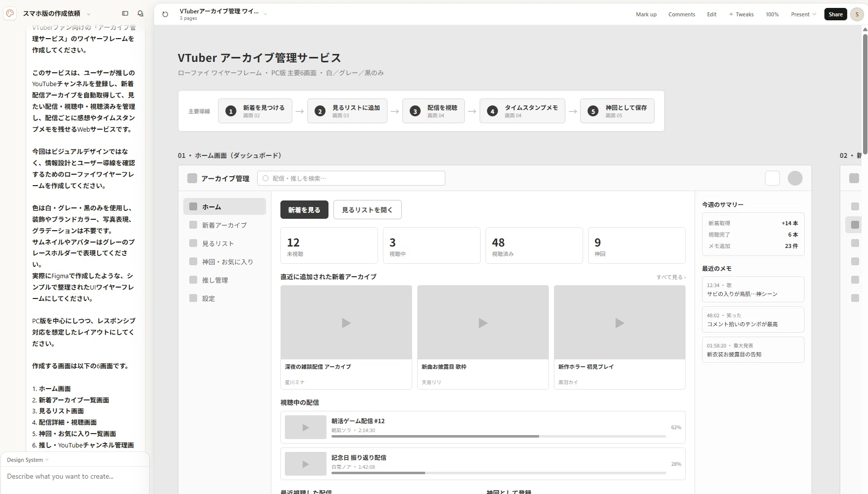The image size is (868, 494).
Task: Click the 朝活ゲーム配信 #12 progress bar
Action: tap(498, 436)
